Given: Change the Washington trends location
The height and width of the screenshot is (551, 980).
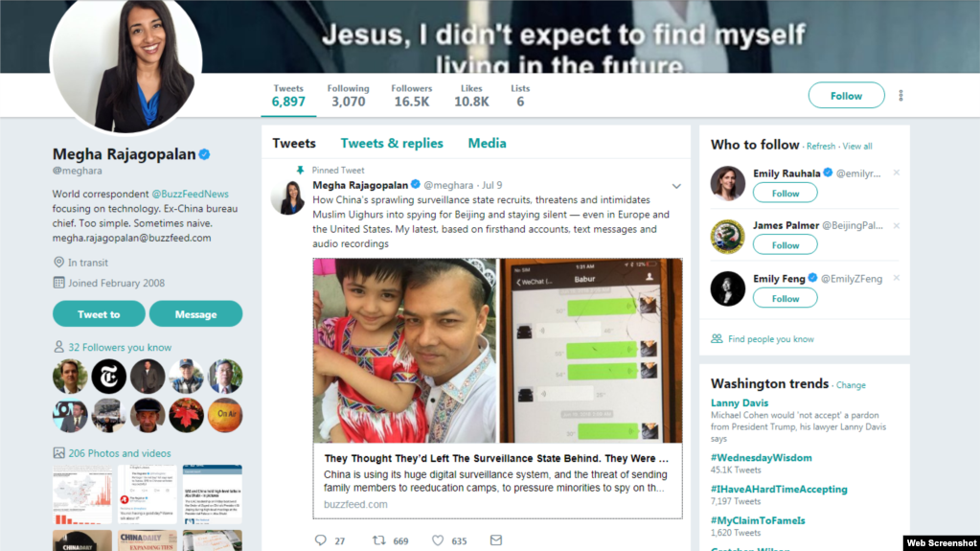Looking at the screenshot, I should pos(851,385).
